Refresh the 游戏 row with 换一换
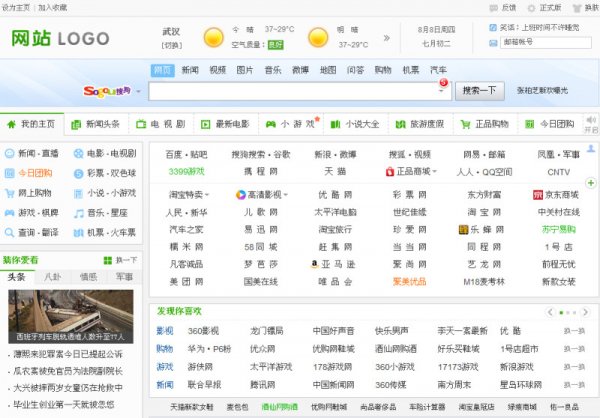Viewport: 600px width, 418px height. tap(574, 367)
